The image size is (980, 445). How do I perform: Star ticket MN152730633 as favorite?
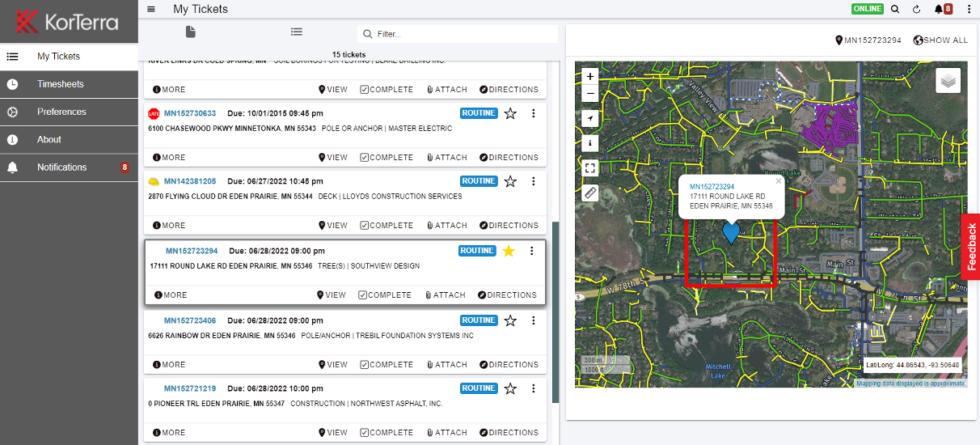click(510, 113)
